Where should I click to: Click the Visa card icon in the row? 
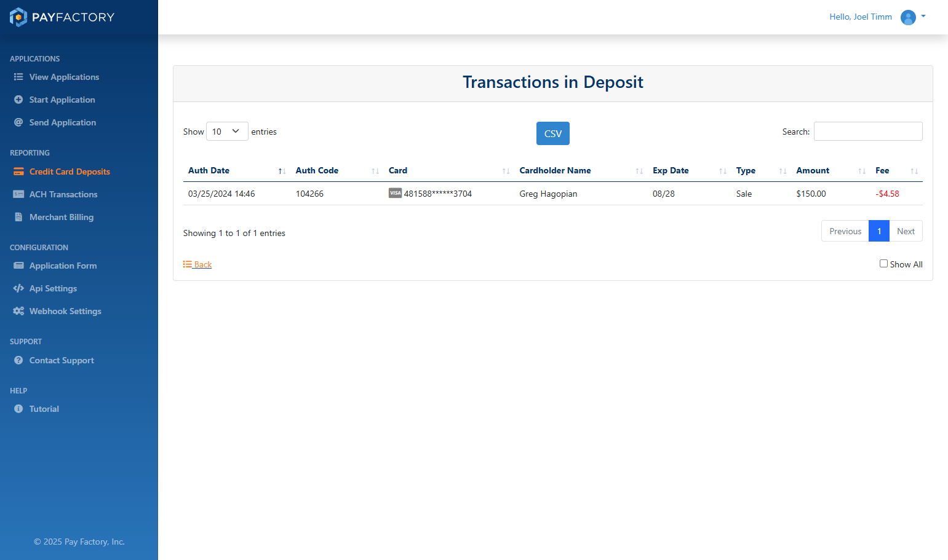coord(395,193)
